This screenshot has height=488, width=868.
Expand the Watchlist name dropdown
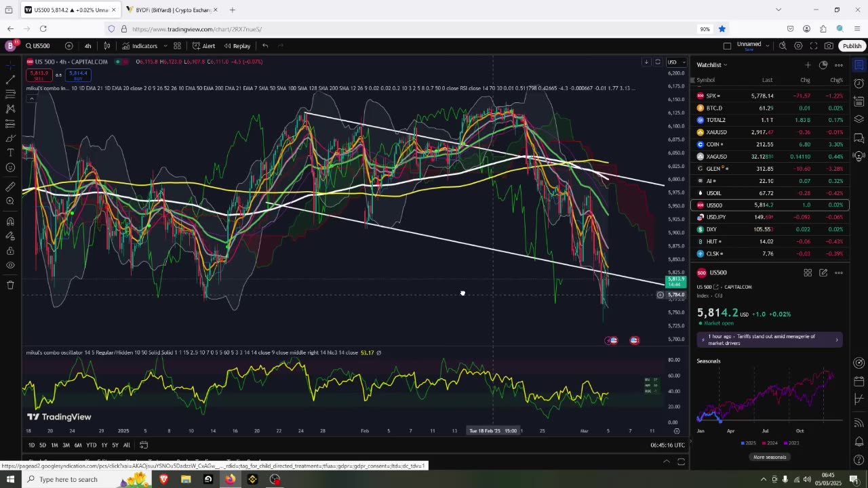[x=711, y=65]
